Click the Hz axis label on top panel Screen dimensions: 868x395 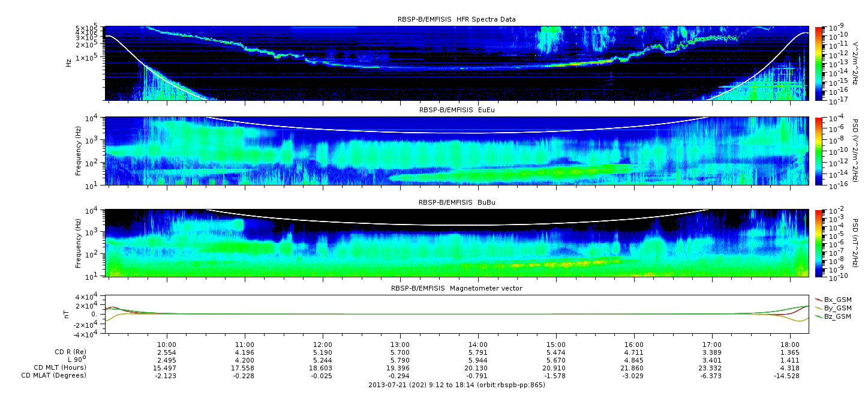69,62
